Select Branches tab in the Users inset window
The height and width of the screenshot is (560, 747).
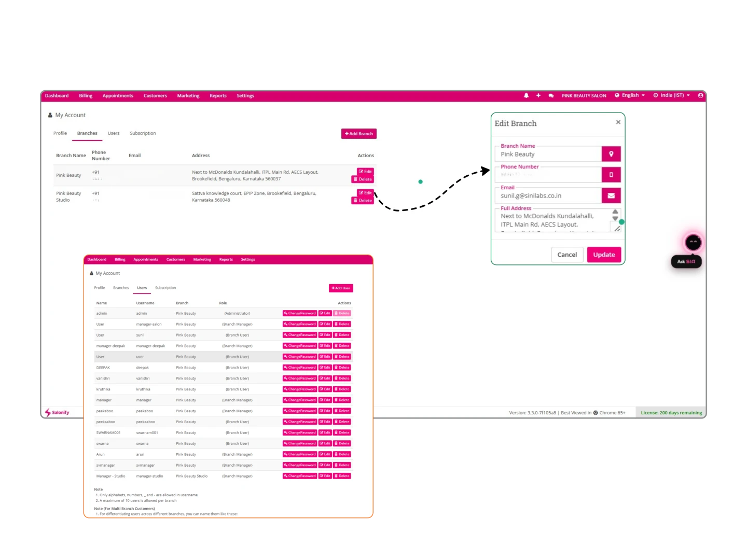point(121,288)
